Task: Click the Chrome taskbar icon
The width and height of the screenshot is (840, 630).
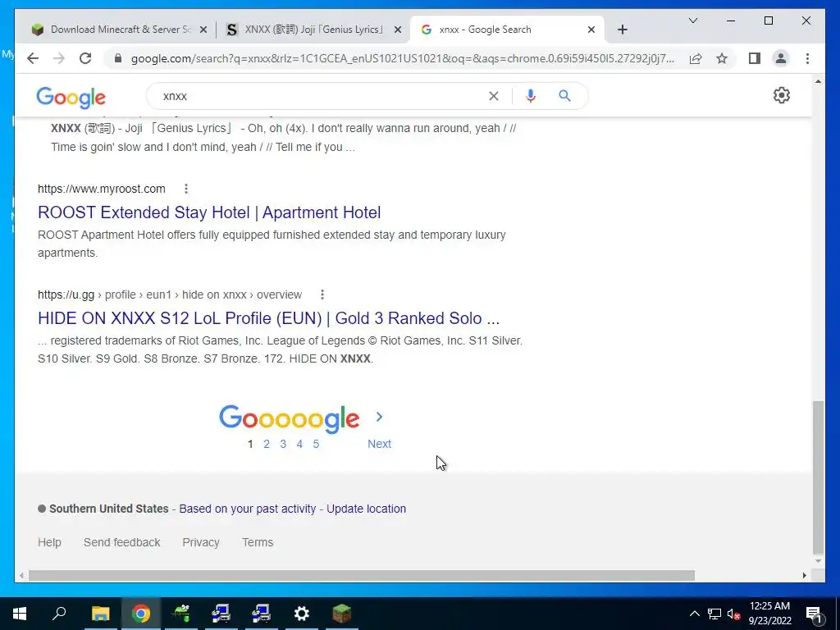Action: click(141, 614)
